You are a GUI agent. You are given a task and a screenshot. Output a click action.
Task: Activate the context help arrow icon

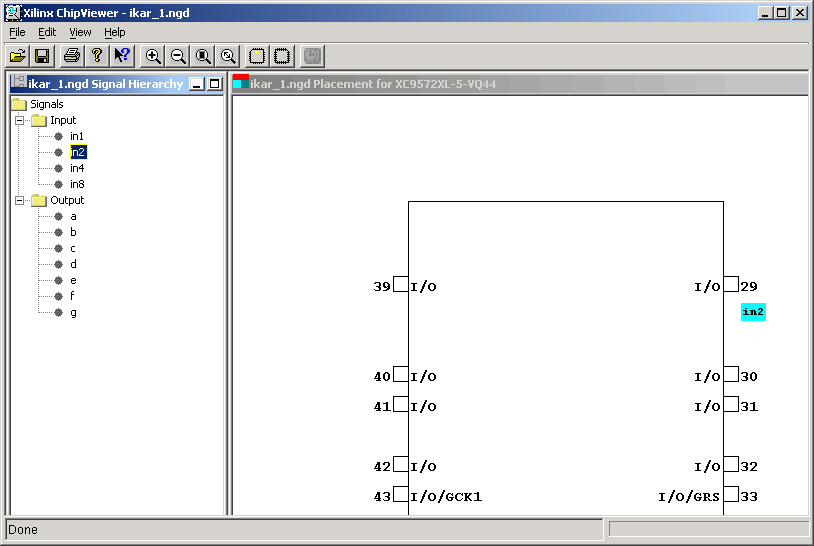point(123,56)
